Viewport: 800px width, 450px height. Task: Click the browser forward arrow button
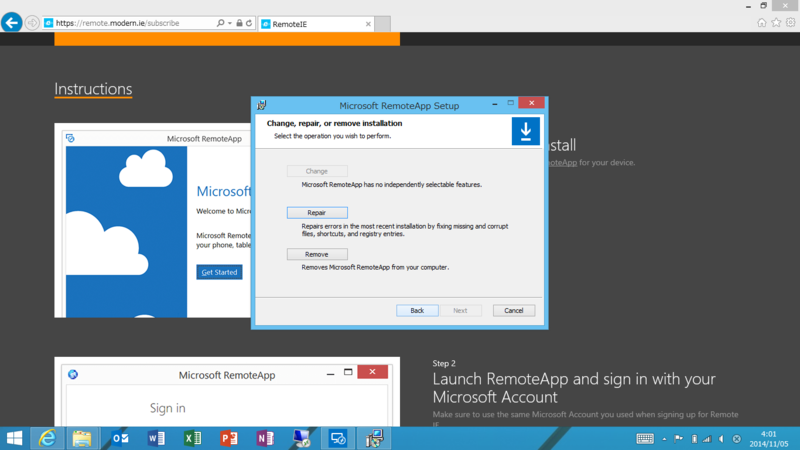32,23
